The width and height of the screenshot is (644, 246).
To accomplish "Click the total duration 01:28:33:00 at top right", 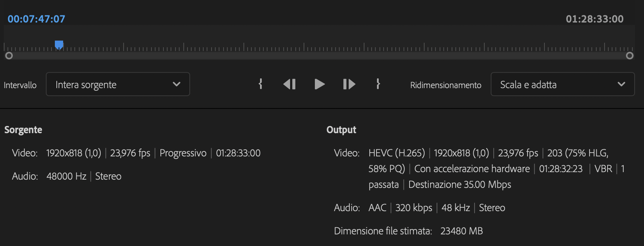I will [x=594, y=19].
